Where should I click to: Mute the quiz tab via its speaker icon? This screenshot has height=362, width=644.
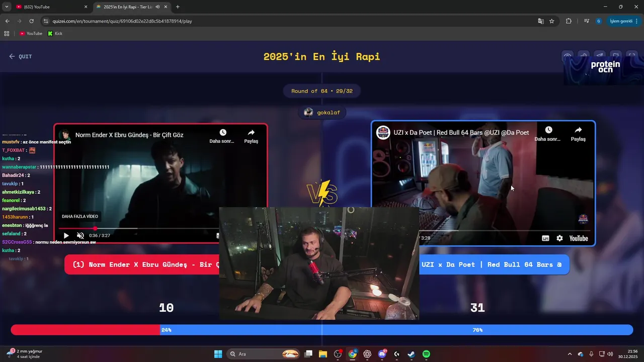point(157,7)
